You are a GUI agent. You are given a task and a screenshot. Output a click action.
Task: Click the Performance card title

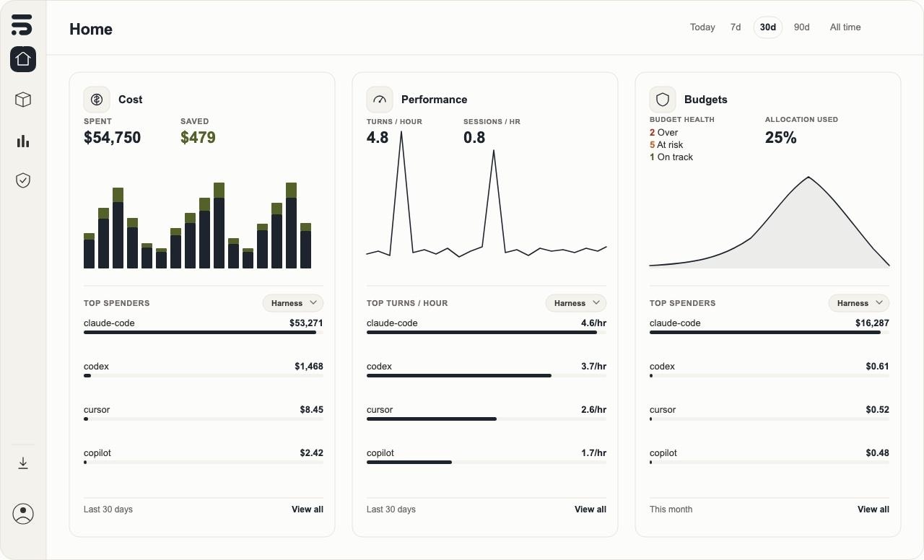(x=435, y=100)
